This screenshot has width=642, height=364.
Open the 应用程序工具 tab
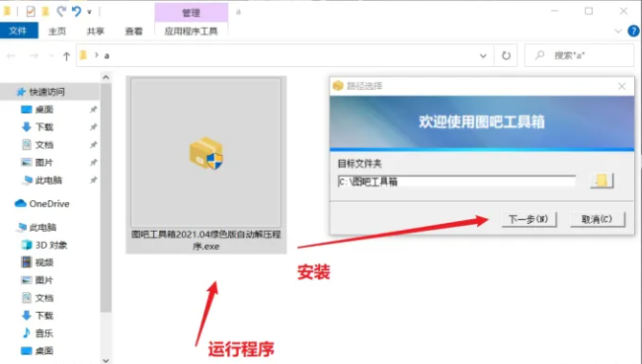click(192, 32)
